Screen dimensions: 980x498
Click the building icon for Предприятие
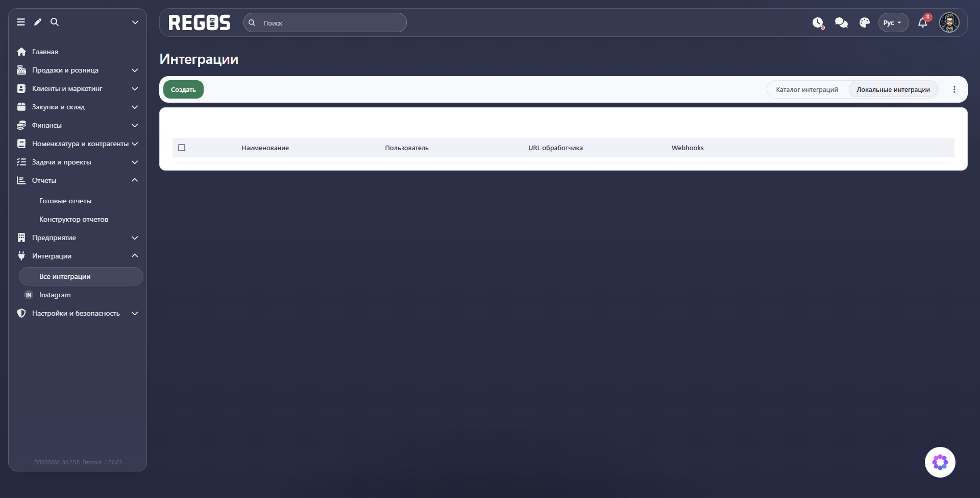click(21, 238)
